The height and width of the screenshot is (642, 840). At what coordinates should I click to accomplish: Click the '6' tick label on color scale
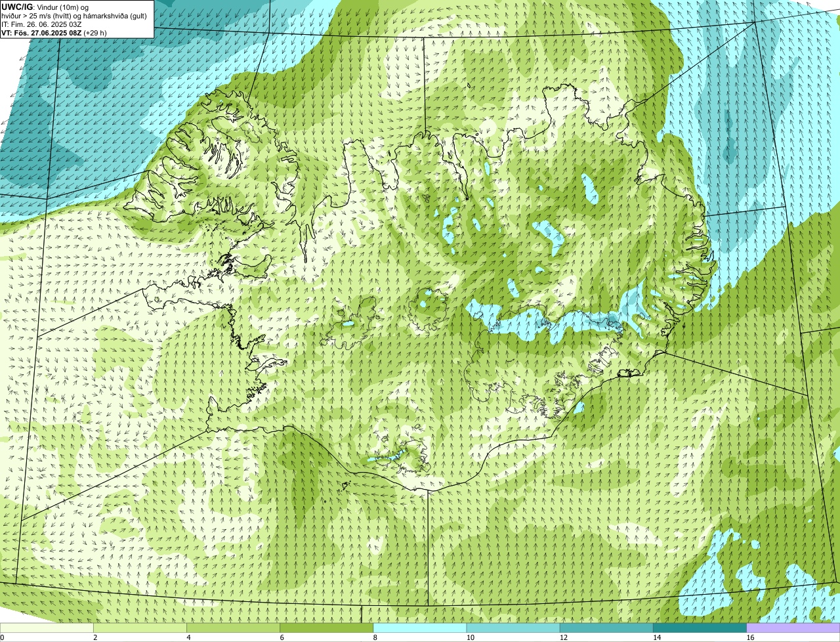point(282,637)
